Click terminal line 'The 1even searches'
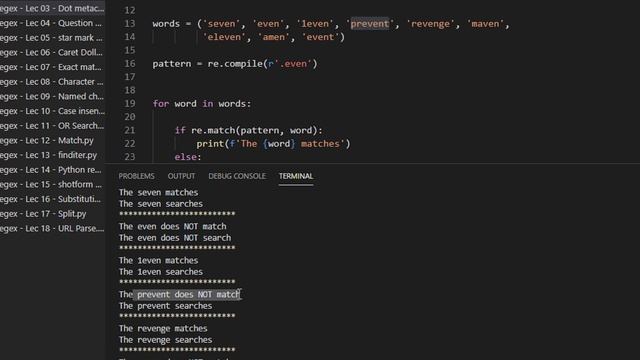This screenshot has width=640, height=360. click(160, 271)
